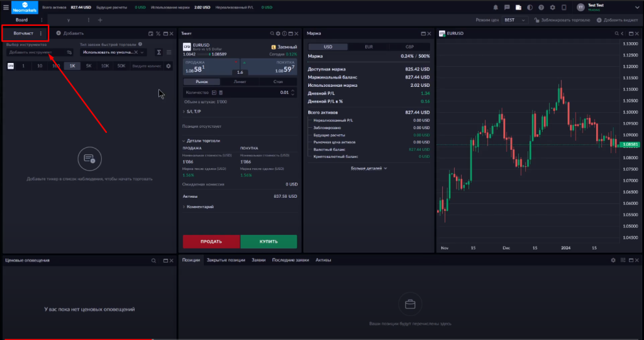Focus the Введите количество input
The width and height of the screenshot is (644, 340).
point(147,65)
